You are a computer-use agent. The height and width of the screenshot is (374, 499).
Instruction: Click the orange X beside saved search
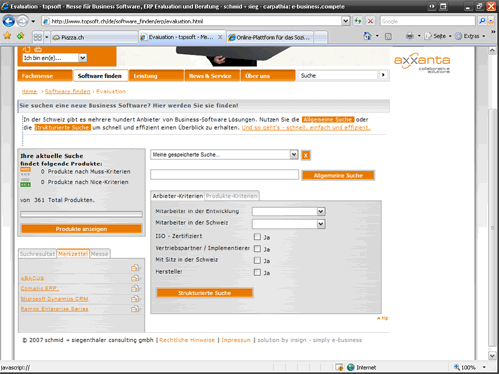pyautogui.click(x=306, y=155)
